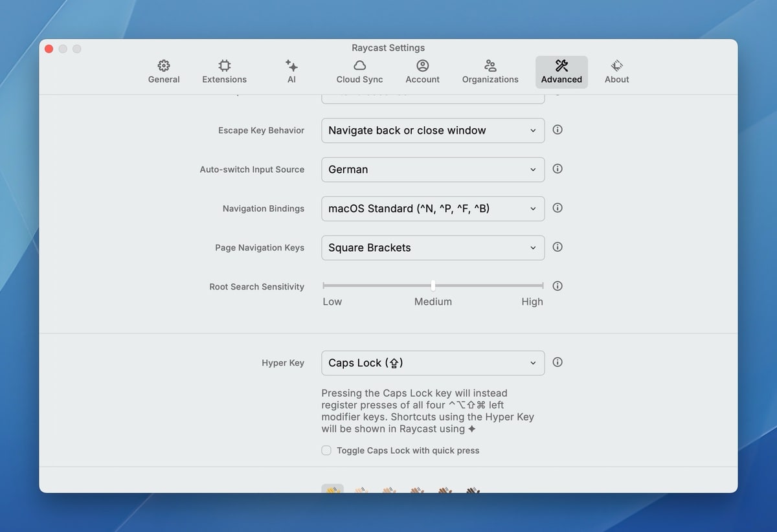777x532 pixels.
Task: Open the Hyper Key Caps Lock dropdown
Action: (433, 362)
